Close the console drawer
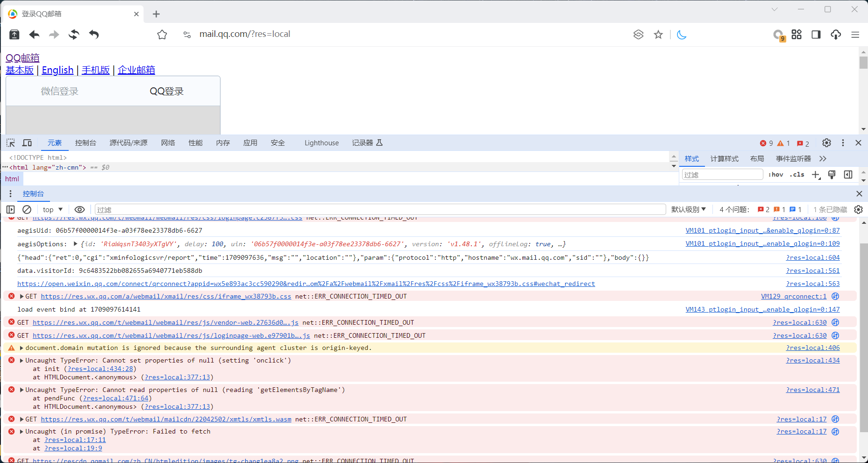Screen dimensions: 868x463 point(859,194)
